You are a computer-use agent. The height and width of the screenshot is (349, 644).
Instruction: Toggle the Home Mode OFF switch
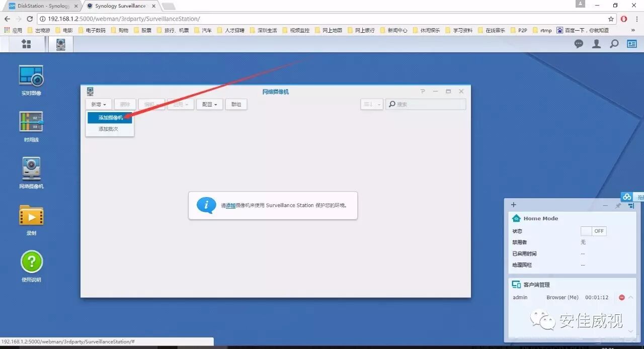click(593, 231)
